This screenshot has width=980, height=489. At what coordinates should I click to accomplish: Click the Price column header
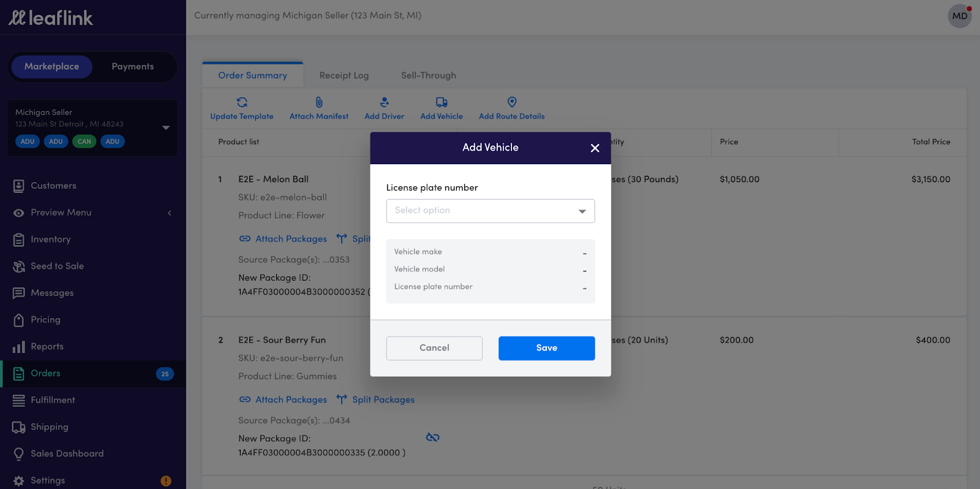[729, 142]
